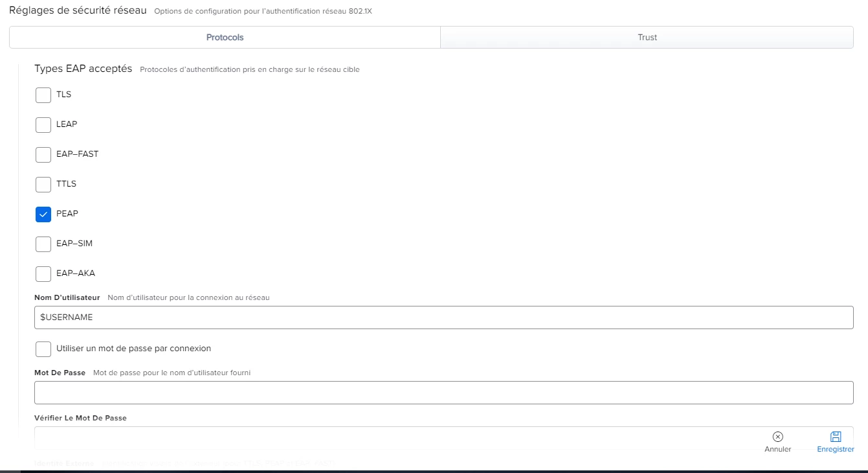Open the Trust tab

click(647, 38)
